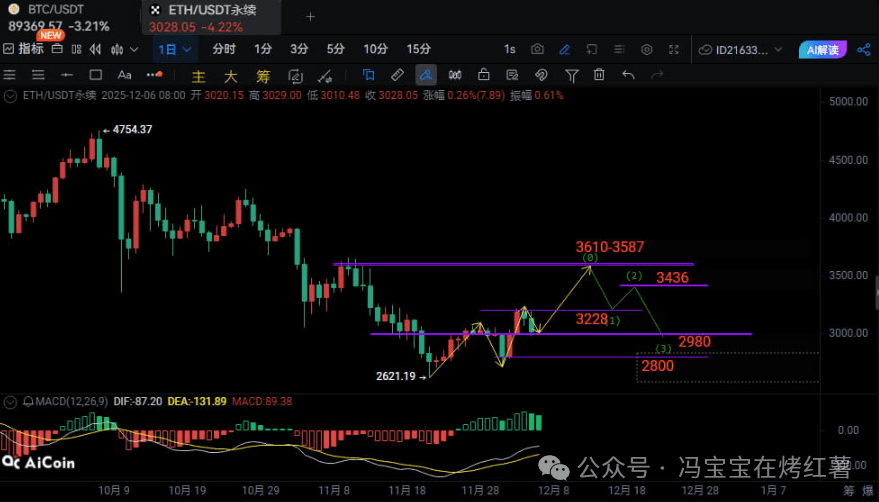Switch to the 3分 timeframe
The image size is (879, 502).
point(299,49)
